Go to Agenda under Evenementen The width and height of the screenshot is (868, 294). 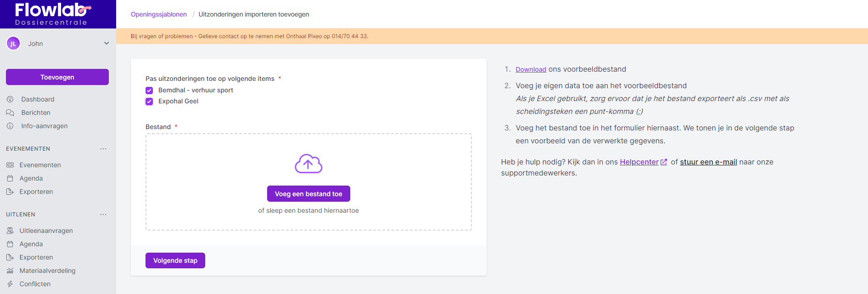(31, 178)
